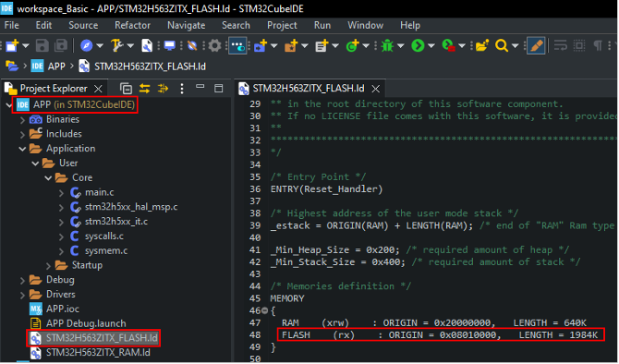
Task: Click the new source folder icon
Action: (261, 46)
